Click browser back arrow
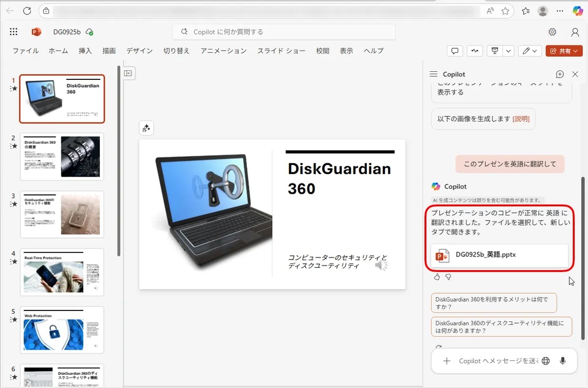 (10, 11)
